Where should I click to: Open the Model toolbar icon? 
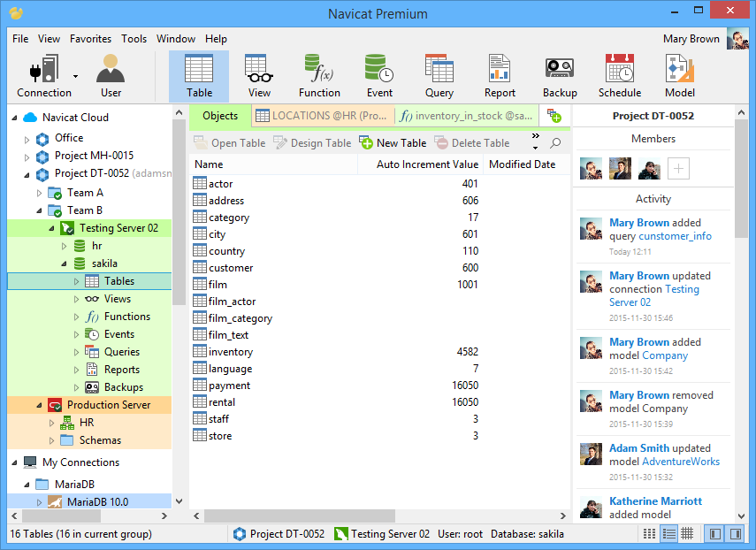point(680,76)
